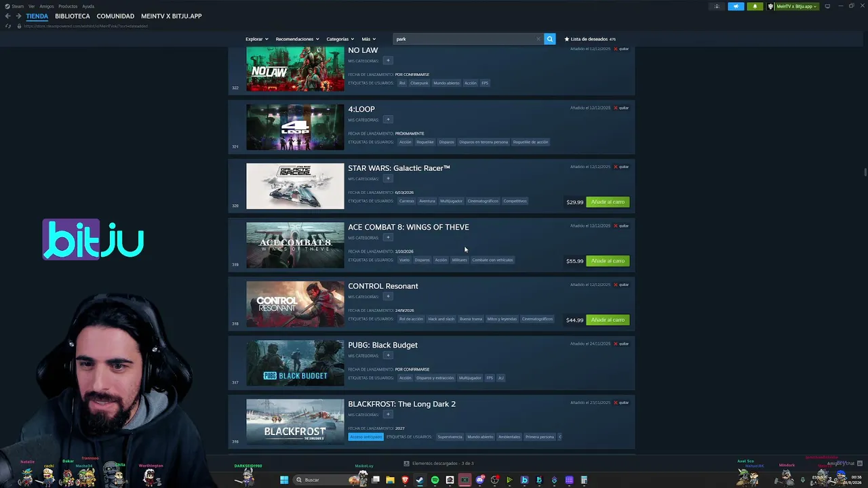Expand the Explorar dropdown

coord(257,39)
